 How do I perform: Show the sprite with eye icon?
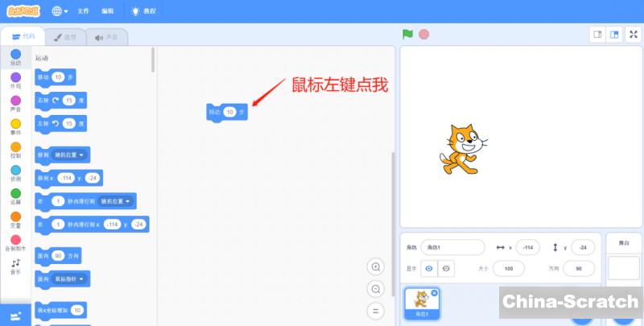[x=428, y=269]
